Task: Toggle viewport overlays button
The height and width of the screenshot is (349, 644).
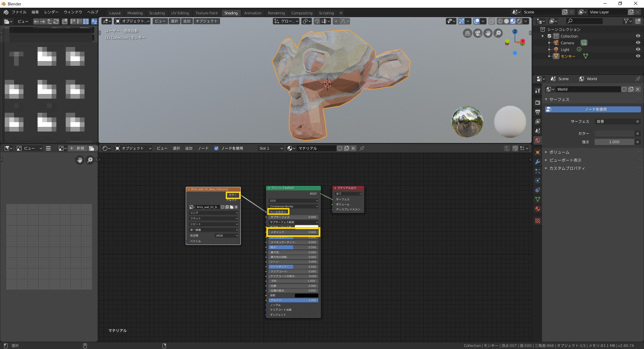Action: [477, 21]
